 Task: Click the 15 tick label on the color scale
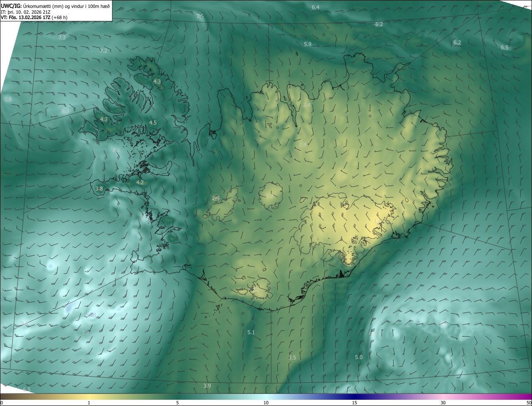[x=355, y=403]
